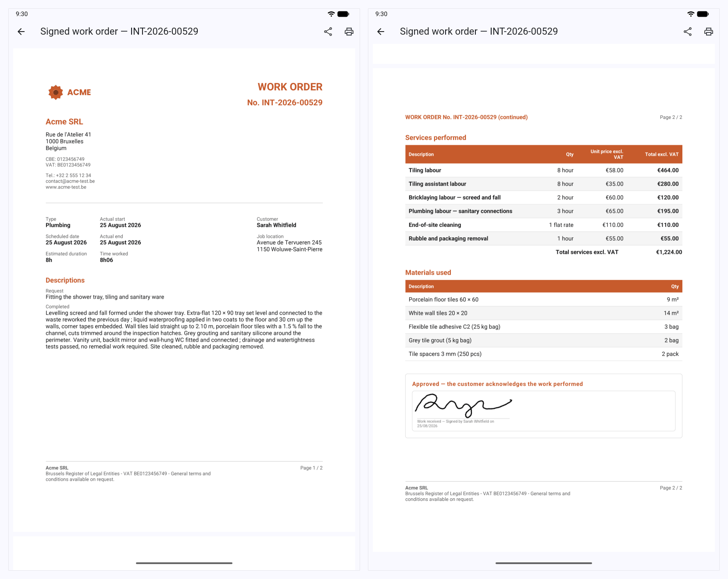Open the www.acme-test.be website link

click(66, 187)
